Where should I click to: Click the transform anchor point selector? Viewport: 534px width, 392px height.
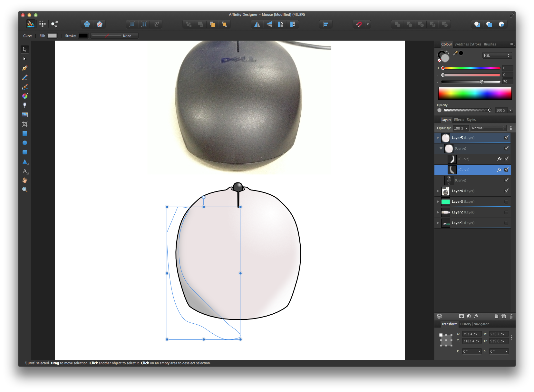tap(446, 340)
